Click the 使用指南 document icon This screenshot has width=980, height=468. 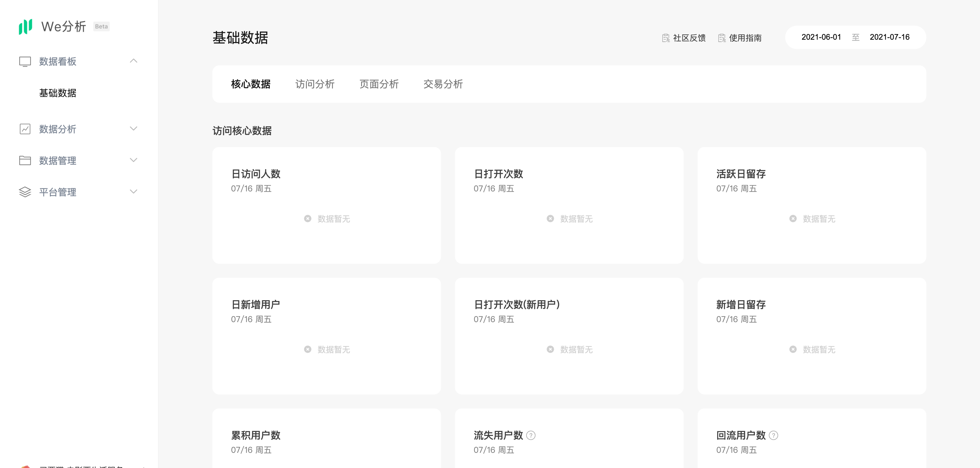(722, 38)
